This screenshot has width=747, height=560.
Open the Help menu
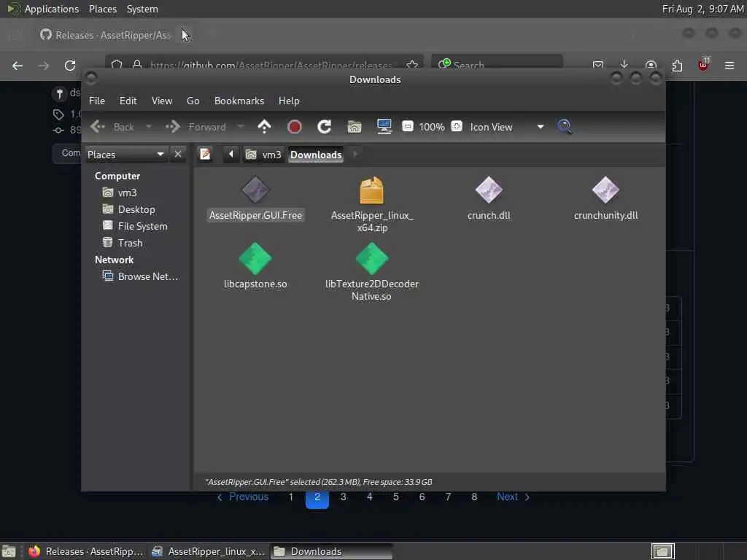coord(289,101)
